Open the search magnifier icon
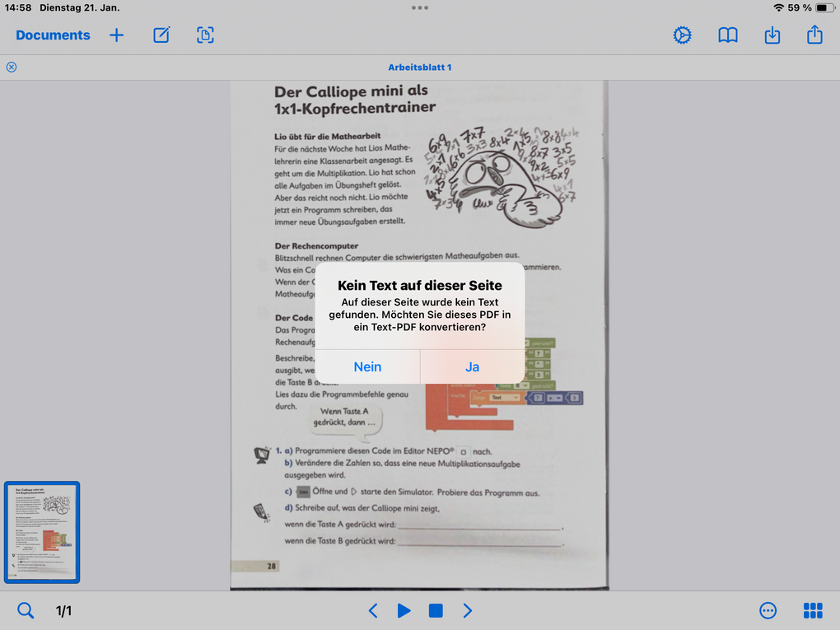Viewport: 840px width, 630px height. click(26, 610)
